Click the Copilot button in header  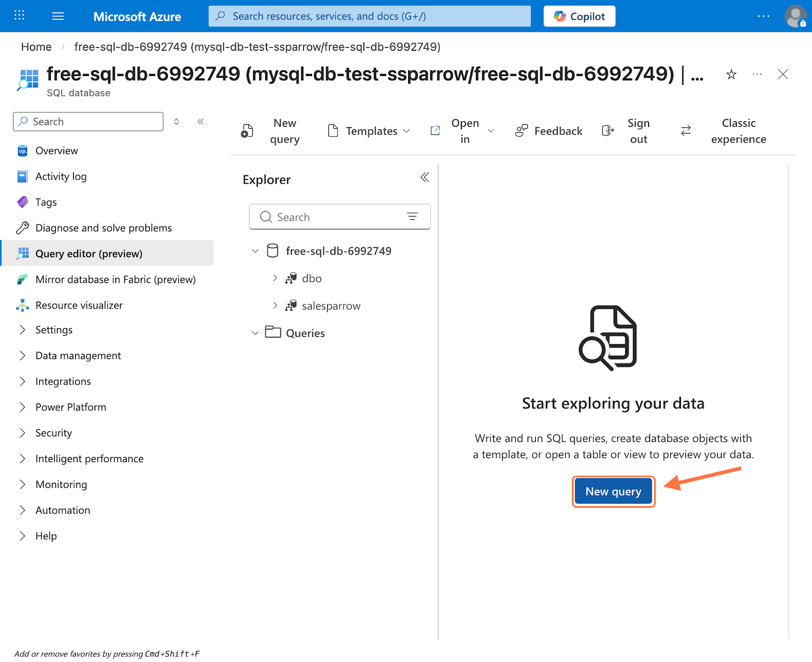[x=579, y=16]
